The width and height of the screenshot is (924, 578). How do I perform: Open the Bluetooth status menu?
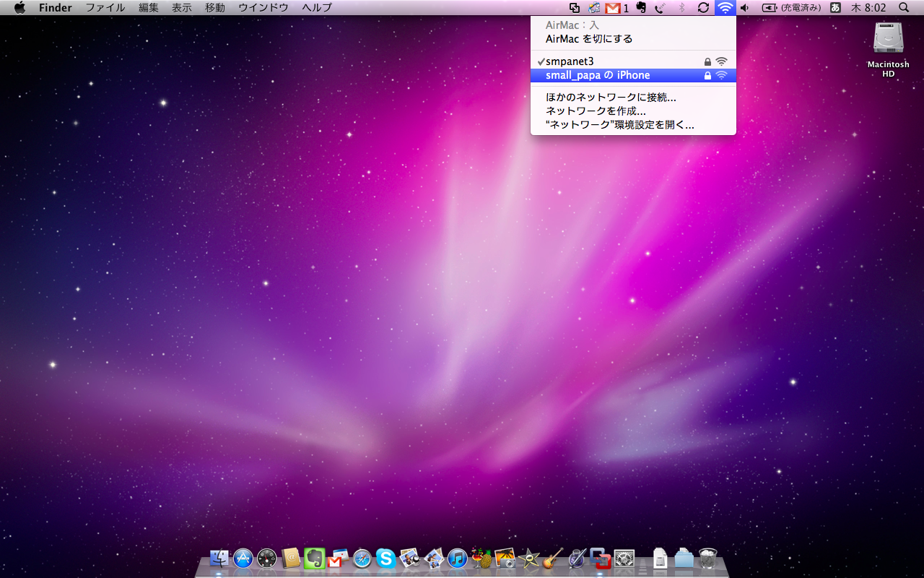click(x=681, y=8)
